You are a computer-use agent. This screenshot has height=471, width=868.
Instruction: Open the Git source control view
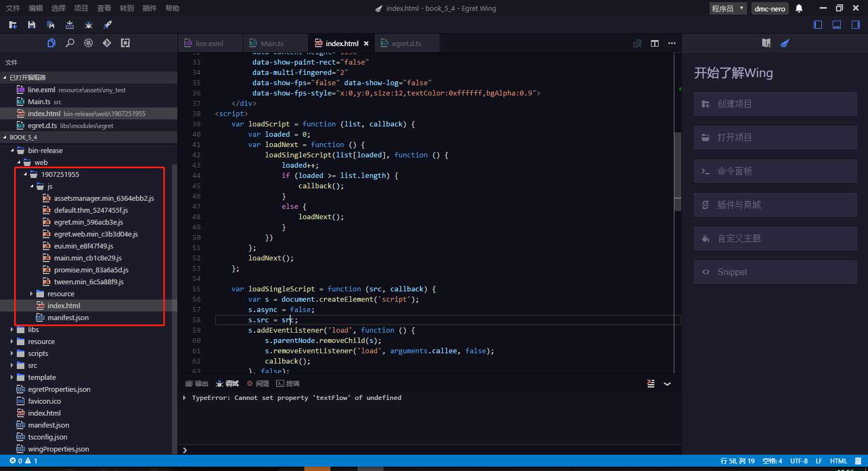tap(107, 43)
